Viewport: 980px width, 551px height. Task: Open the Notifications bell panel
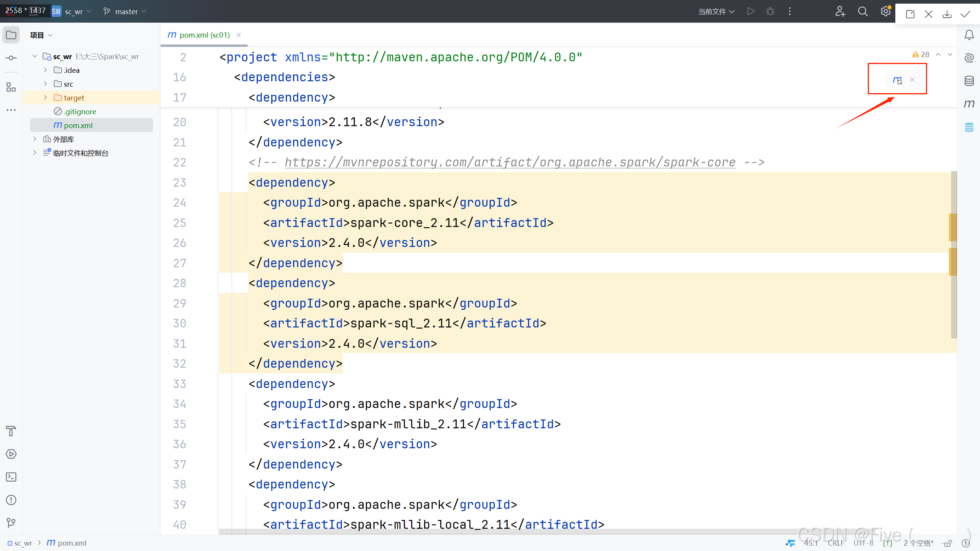tap(969, 35)
